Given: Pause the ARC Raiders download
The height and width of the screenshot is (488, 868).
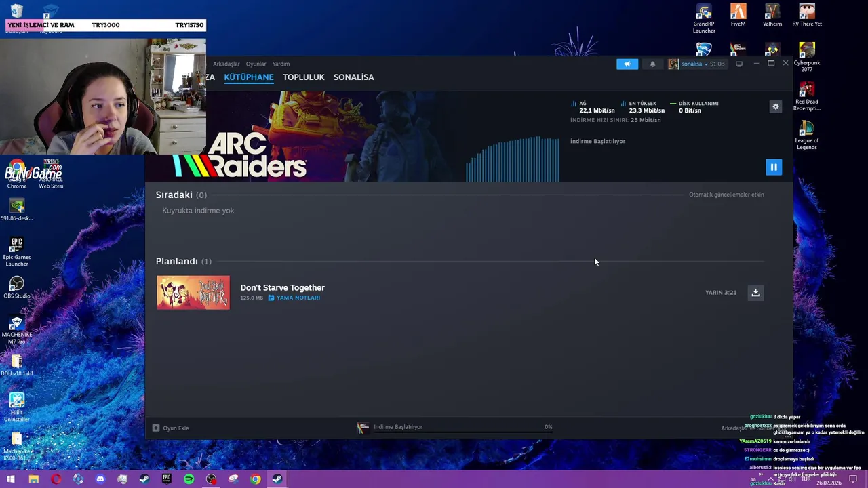Looking at the screenshot, I should click(774, 167).
